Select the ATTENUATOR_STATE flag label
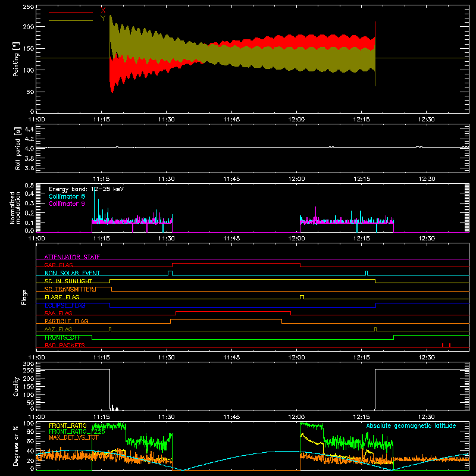476x476 pixels. click(72, 257)
